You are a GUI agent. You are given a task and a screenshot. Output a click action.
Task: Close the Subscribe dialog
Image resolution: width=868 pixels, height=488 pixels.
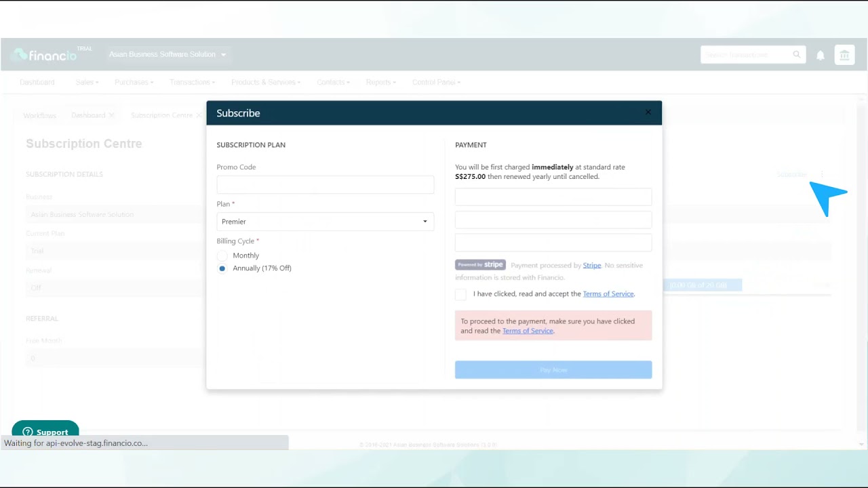[648, 113]
